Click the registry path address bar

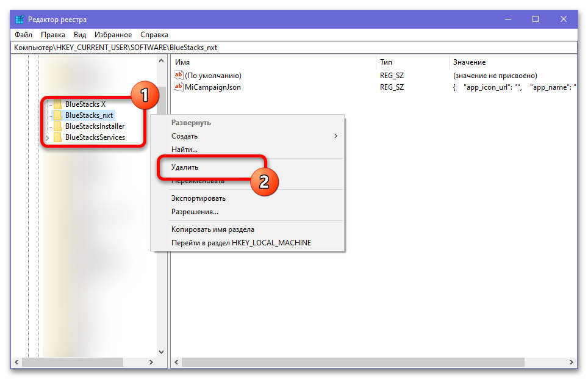coord(294,48)
